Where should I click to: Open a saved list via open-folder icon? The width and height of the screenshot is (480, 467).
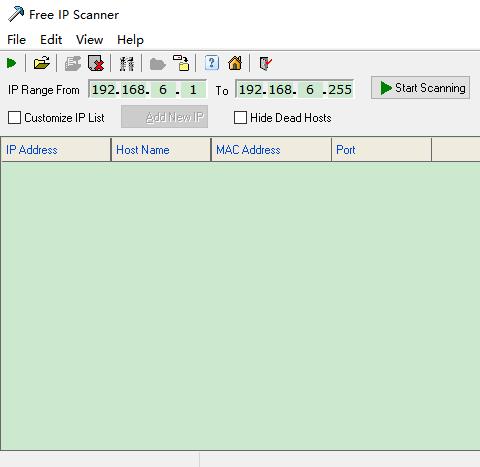(42, 63)
